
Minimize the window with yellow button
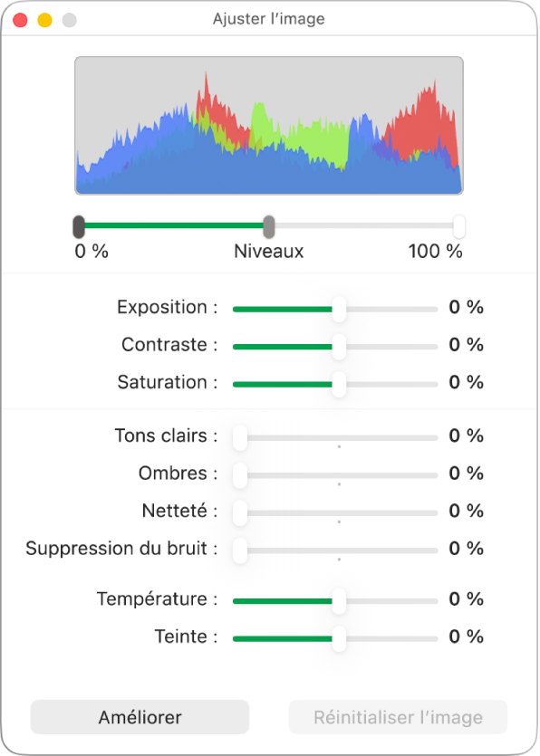pyautogui.click(x=45, y=20)
